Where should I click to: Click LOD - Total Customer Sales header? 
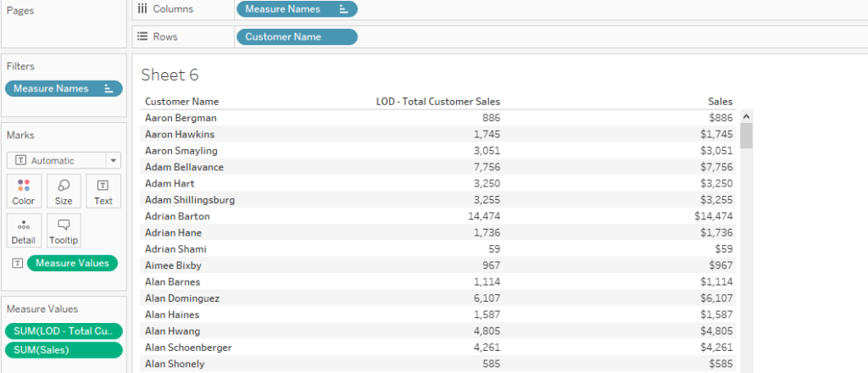[x=437, y=102]
